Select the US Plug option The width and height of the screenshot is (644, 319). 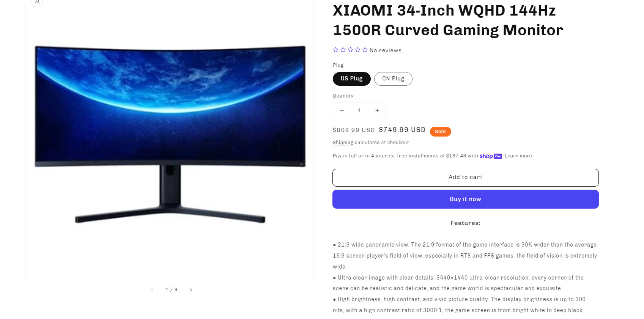(x=351, y=79)
